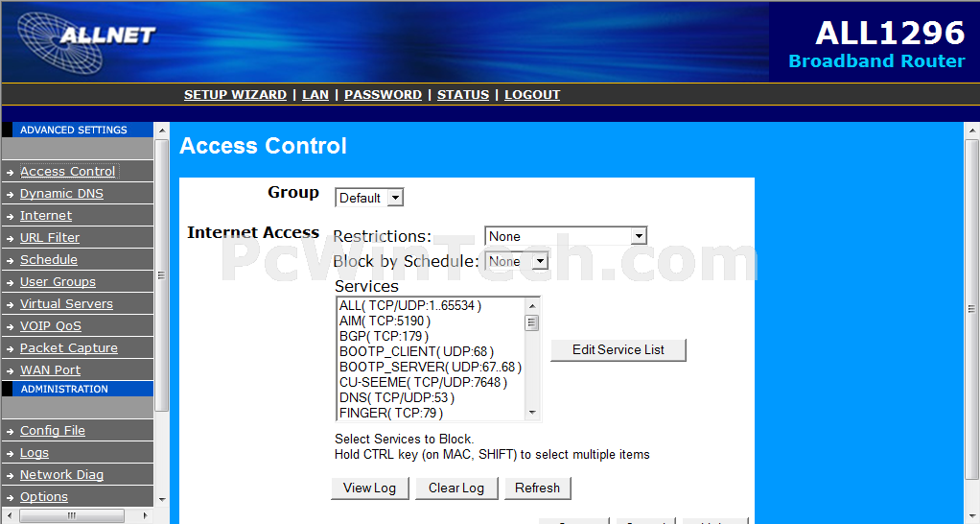Open the VOIP QoS page
This screenshot has height=524, width=980.
click(x=51, y=325)
